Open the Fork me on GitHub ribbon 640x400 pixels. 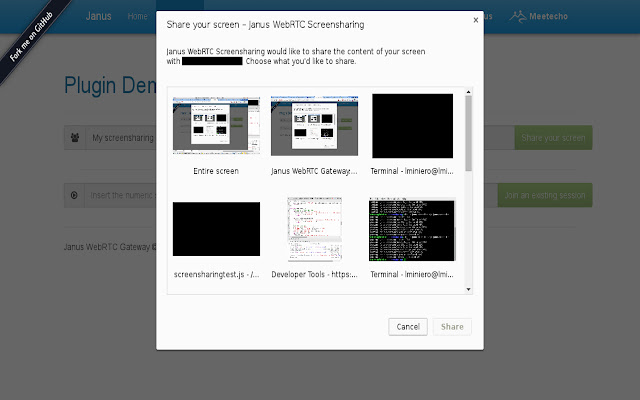(31, 37)
